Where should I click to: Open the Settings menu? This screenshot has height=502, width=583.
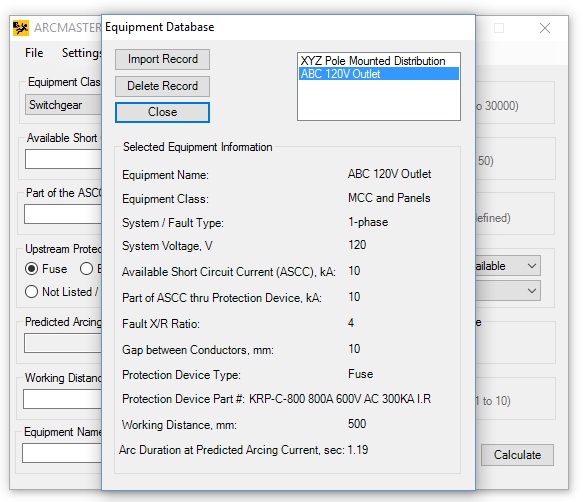click(82, 53)
